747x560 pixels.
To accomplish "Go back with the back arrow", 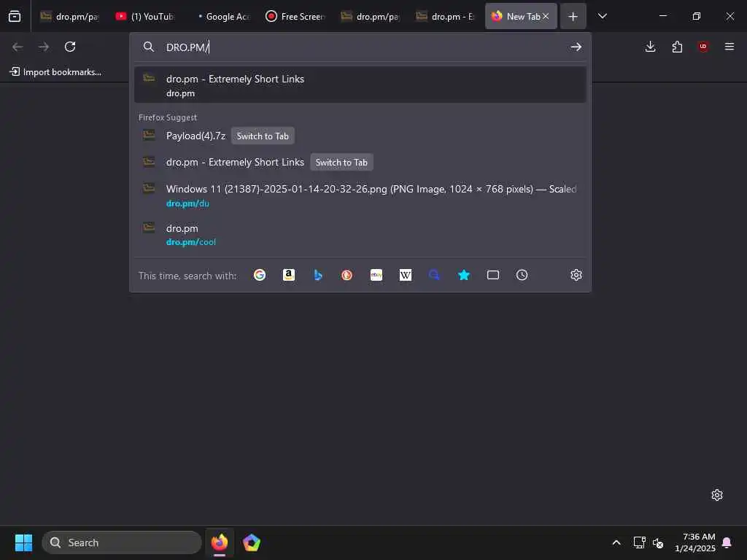I will click(18, 47).
